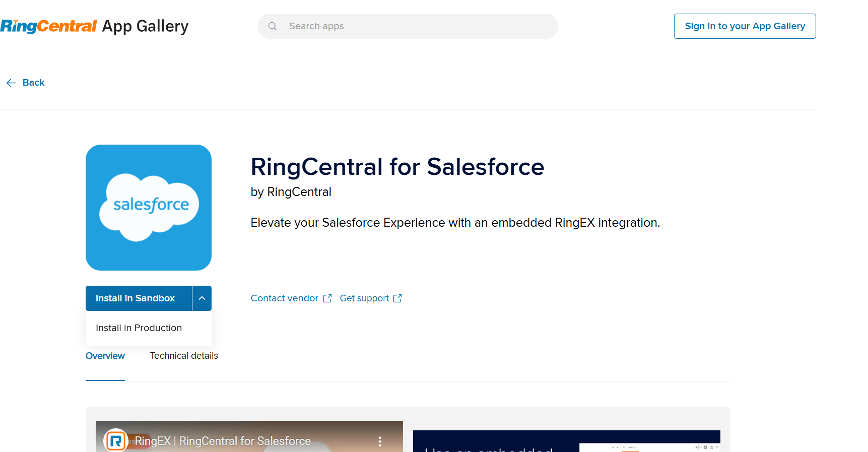The height and width of the screenshot is (452, 868).
Task: Open the RingEX Salesforce video thumbnail
Action: 249,437
